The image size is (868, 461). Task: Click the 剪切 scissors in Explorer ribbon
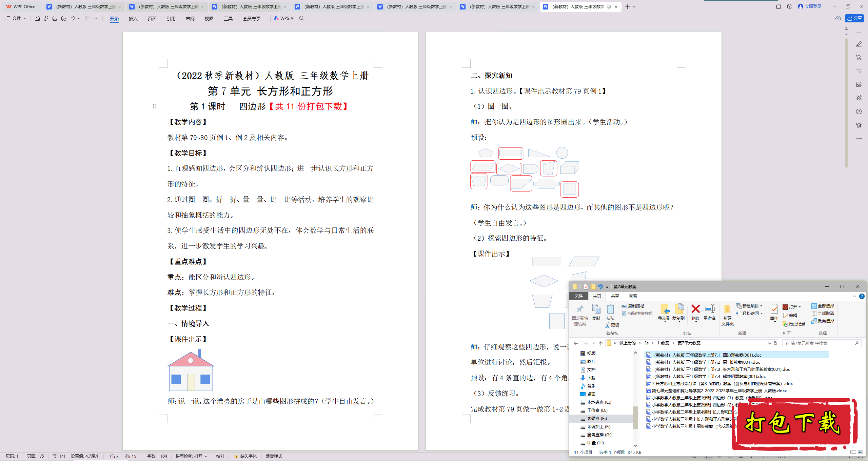coord(612,325)
